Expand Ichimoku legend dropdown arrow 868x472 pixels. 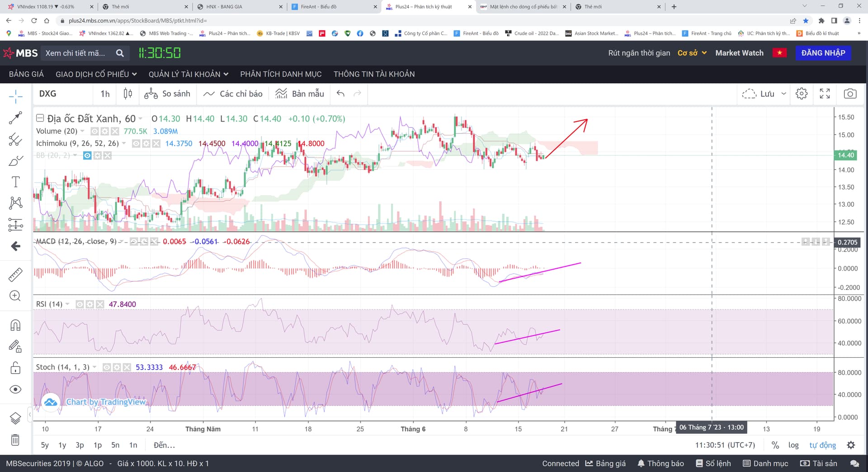(124, 143)
